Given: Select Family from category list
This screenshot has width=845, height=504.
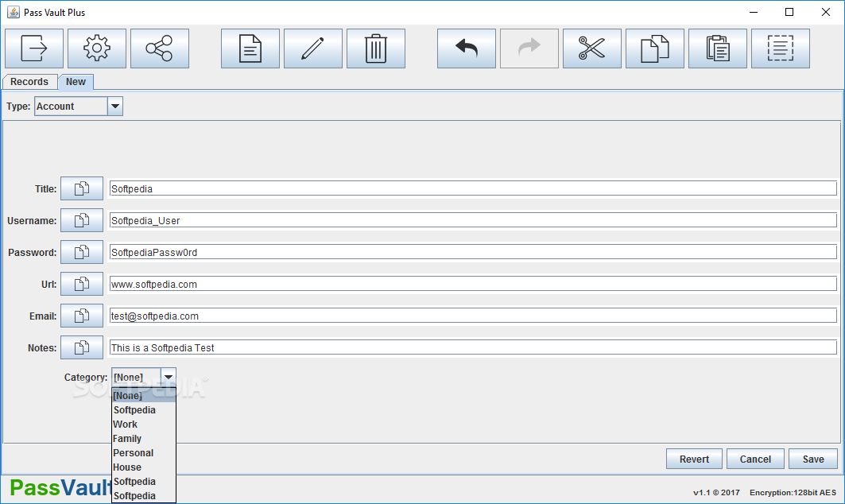Looking at the screenshot, I should tap(144, 439).
